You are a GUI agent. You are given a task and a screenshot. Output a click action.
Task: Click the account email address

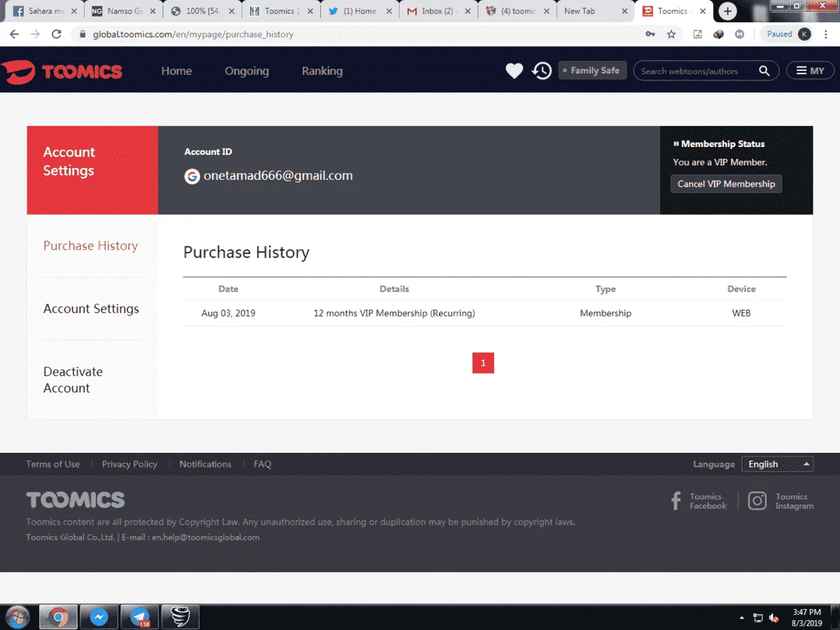[x=278, y=176]
